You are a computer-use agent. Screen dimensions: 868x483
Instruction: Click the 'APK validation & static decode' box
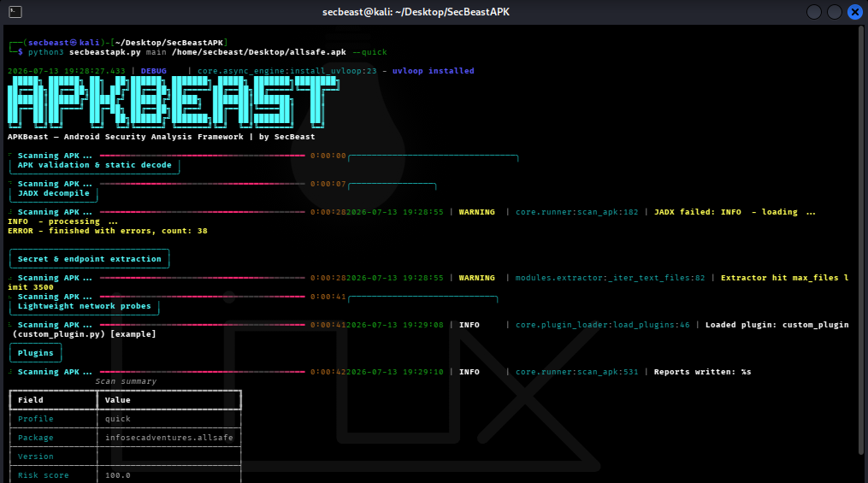(x=95, y=165)
